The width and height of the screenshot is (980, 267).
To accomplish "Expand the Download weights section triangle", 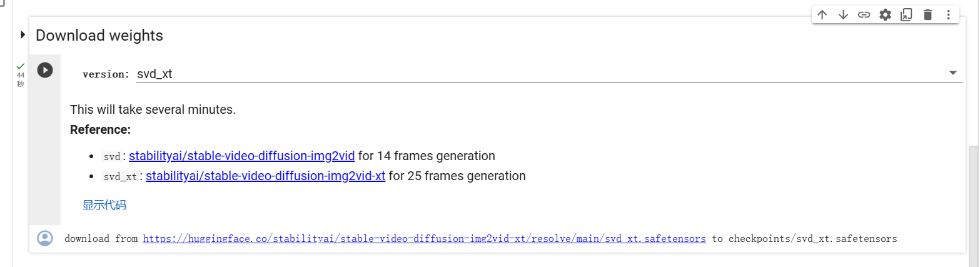I will [23, 35].
